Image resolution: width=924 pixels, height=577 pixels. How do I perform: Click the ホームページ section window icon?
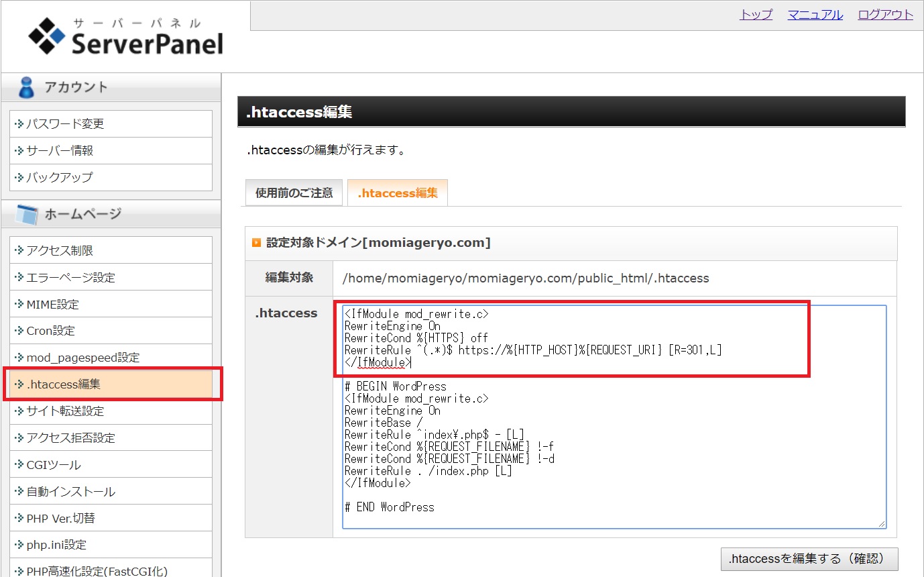click(26, 214)
